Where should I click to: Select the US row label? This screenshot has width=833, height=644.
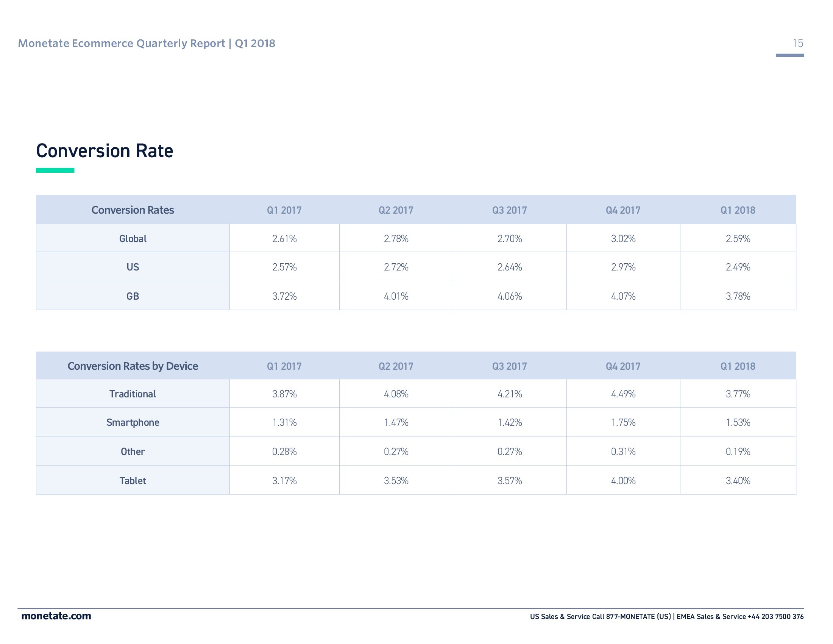(133, 267)
